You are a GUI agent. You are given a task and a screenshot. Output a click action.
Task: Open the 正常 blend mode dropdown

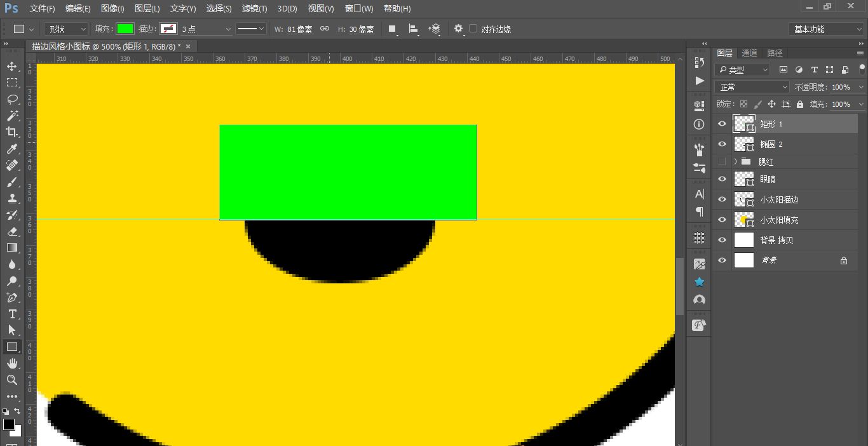(752, 87)
